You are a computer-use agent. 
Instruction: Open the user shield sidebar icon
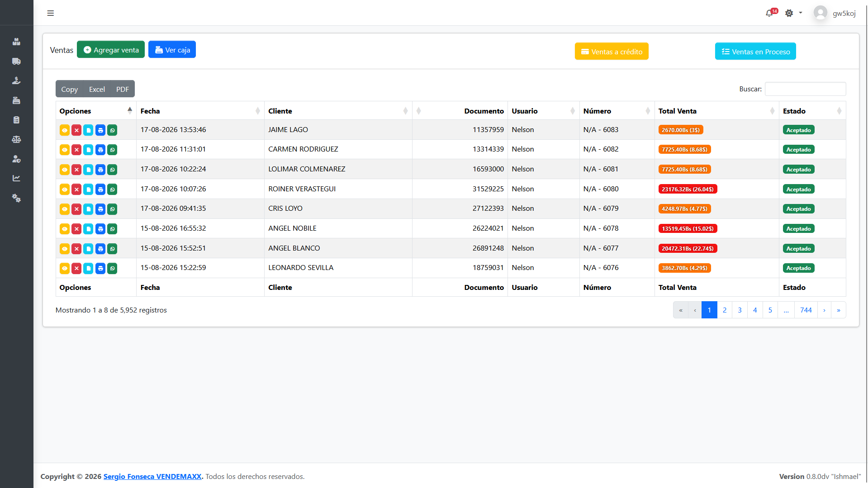[x=16, y=159]
